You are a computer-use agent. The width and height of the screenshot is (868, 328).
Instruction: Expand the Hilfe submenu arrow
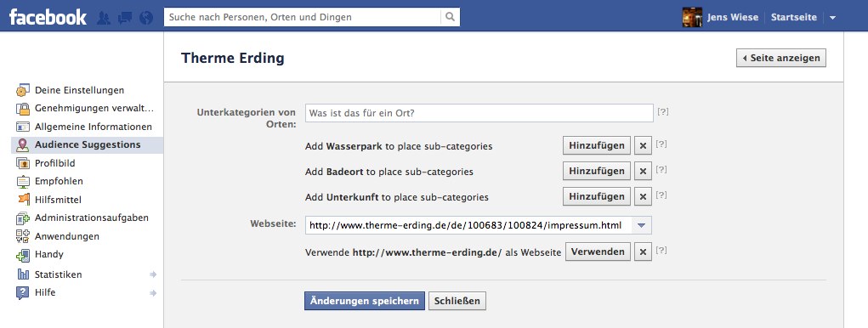(153, 292)
